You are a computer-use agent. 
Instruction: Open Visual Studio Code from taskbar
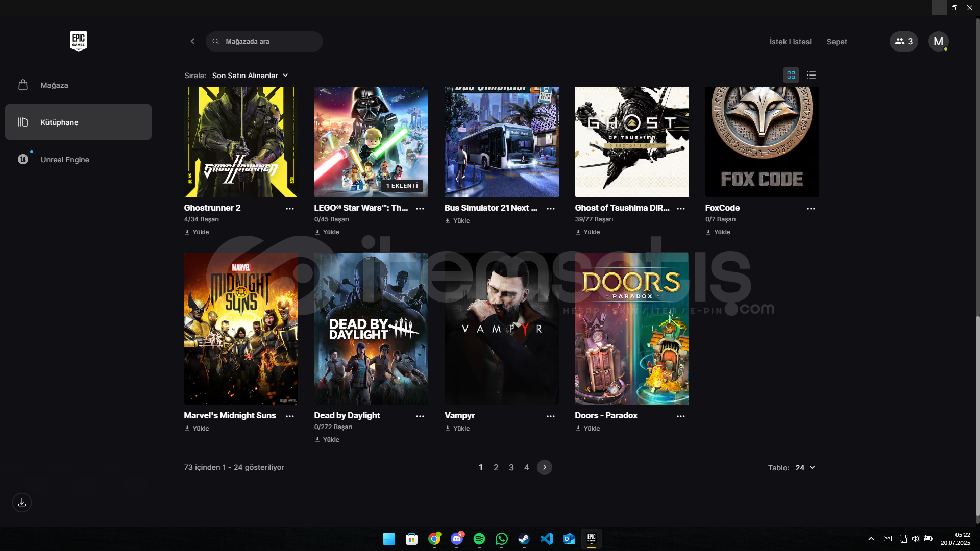click(x=547, y=539)
